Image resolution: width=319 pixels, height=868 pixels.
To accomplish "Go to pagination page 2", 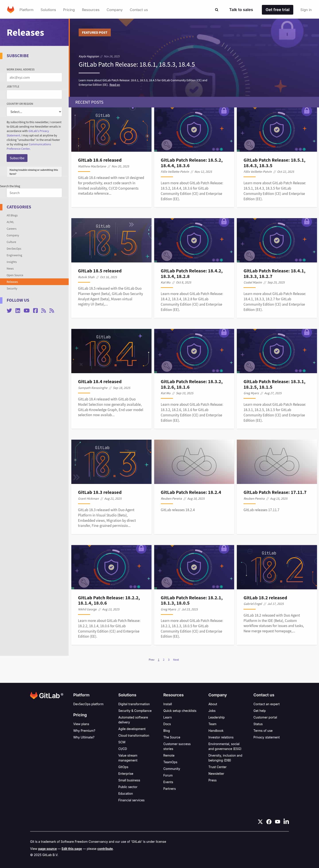I will click(164, 660).
